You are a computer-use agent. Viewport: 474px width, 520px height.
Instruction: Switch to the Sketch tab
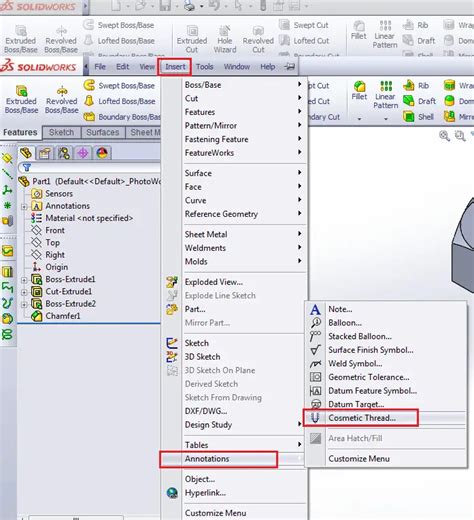click(62, 132)
